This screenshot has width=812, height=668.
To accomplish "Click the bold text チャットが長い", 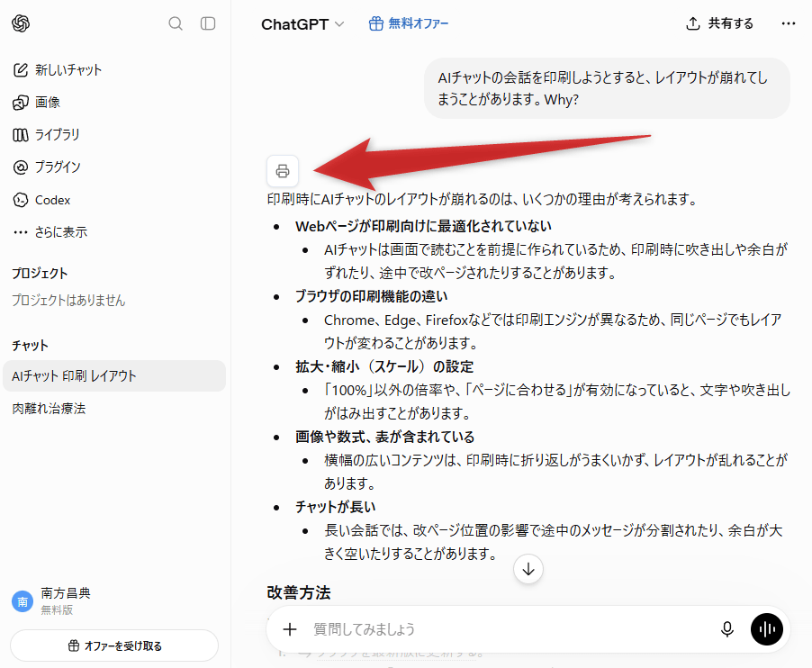I will pos(336,507).
